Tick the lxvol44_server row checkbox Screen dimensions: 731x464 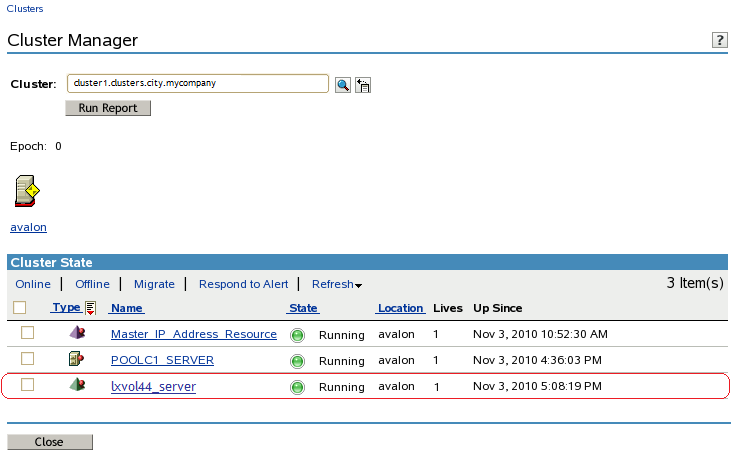click(x=28, y=385)
